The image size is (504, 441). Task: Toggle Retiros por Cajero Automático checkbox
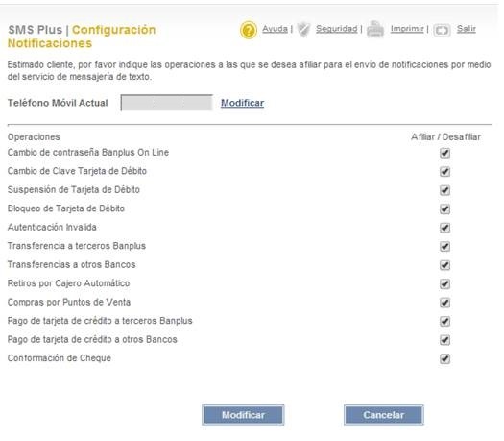click(x=444, y=283)
